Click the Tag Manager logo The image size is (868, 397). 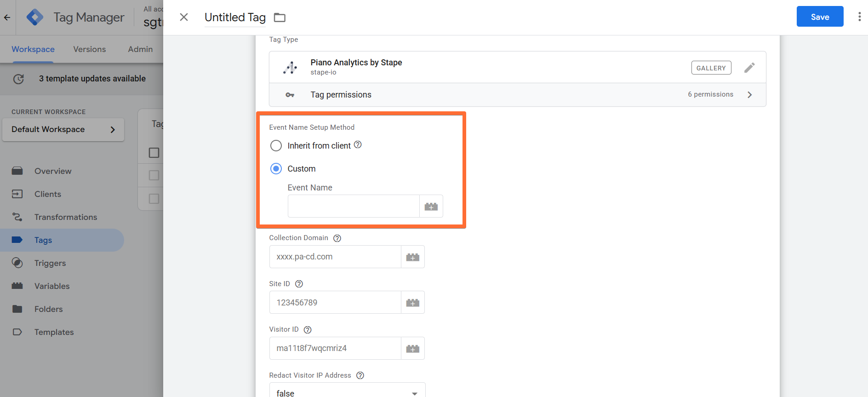tap(35, 17)
